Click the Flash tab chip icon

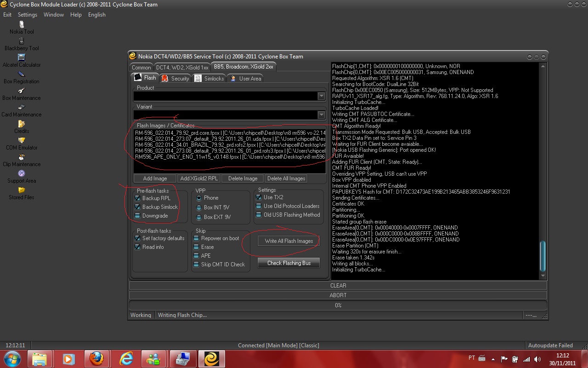138,78
